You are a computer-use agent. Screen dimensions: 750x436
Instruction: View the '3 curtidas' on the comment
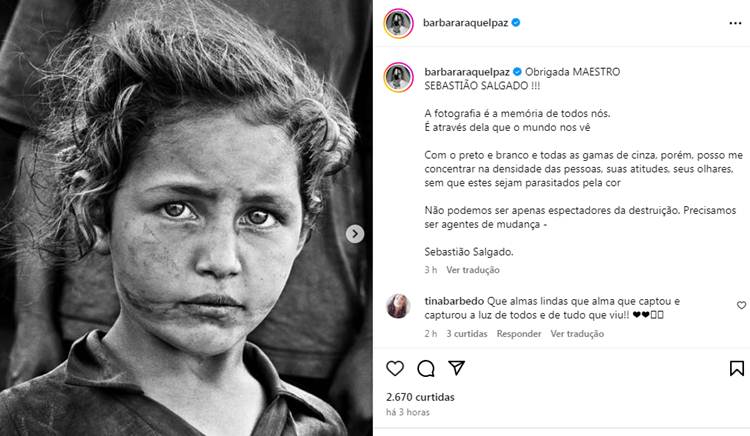coord(467,334)
